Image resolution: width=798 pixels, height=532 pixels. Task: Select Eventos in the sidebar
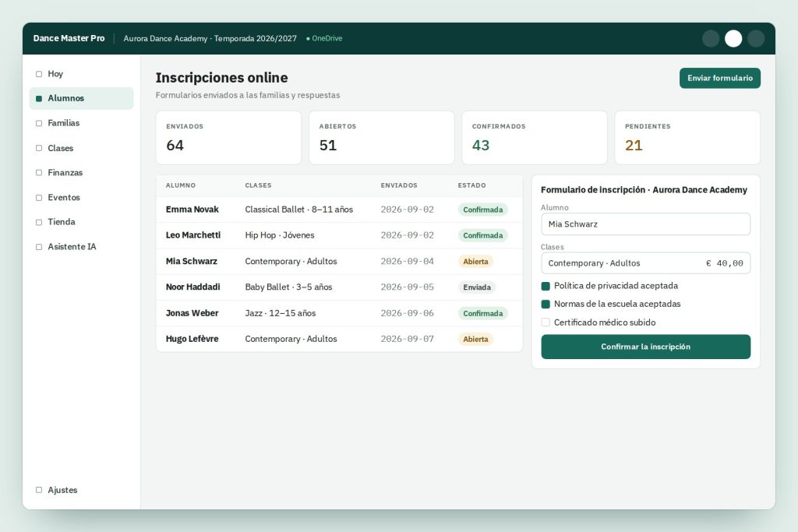(81, 197)
